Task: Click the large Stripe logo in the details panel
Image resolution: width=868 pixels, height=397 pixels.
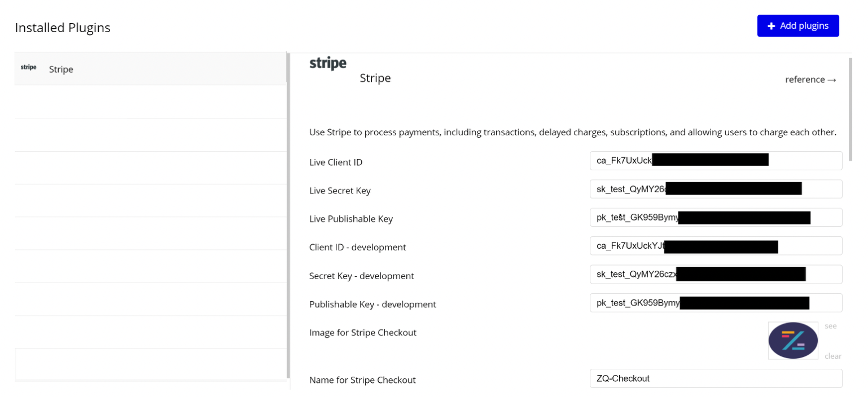Action: pyautogui.click(x=328, y=63)
